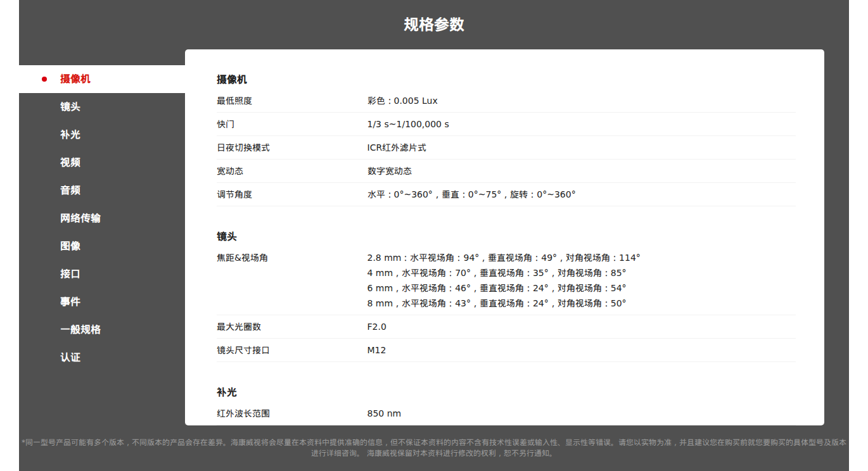
Task: Navigate to the 接口 sidebar section
Action: click(102, 274)
